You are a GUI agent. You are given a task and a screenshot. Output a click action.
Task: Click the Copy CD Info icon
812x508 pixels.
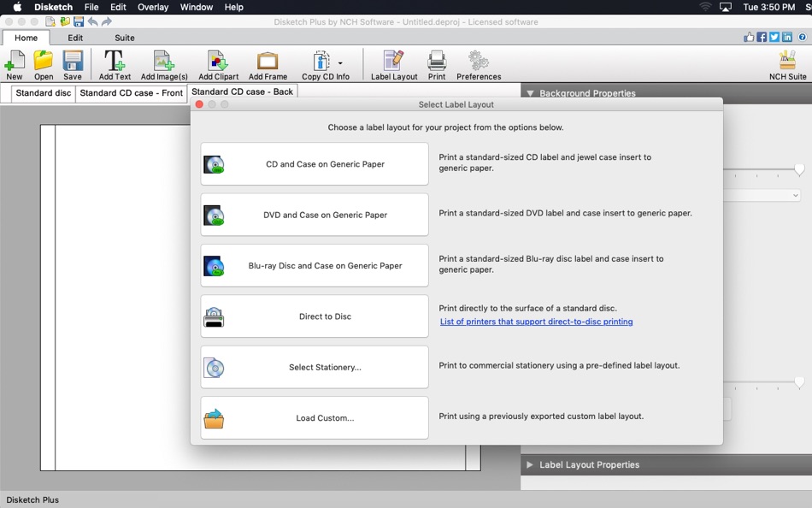321,62
